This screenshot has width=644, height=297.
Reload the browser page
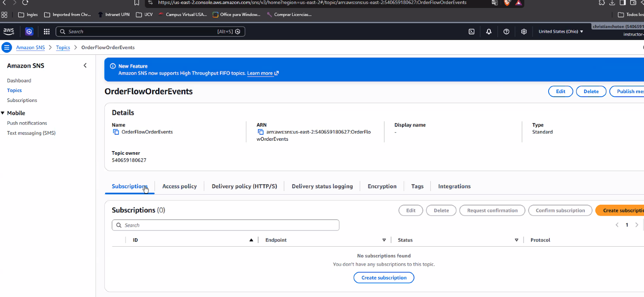pyautogui.click(x=25, y=2)
